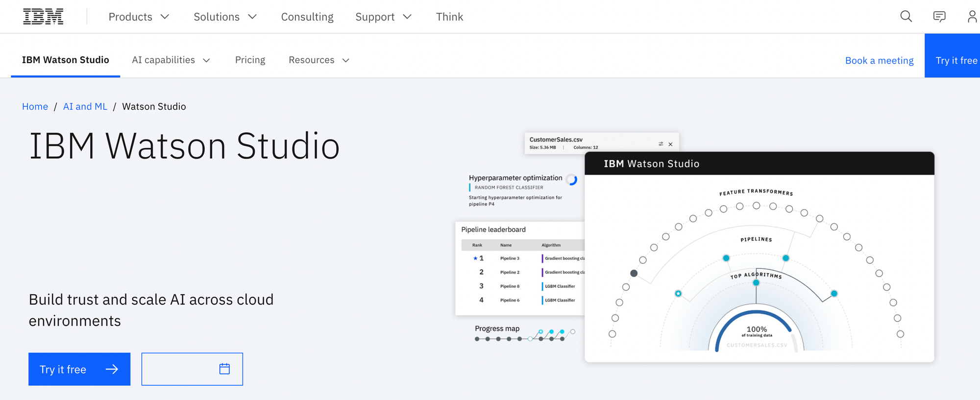Click the IBM logo
The height and width of the screenshot is (400, 980).
[43, 17]
